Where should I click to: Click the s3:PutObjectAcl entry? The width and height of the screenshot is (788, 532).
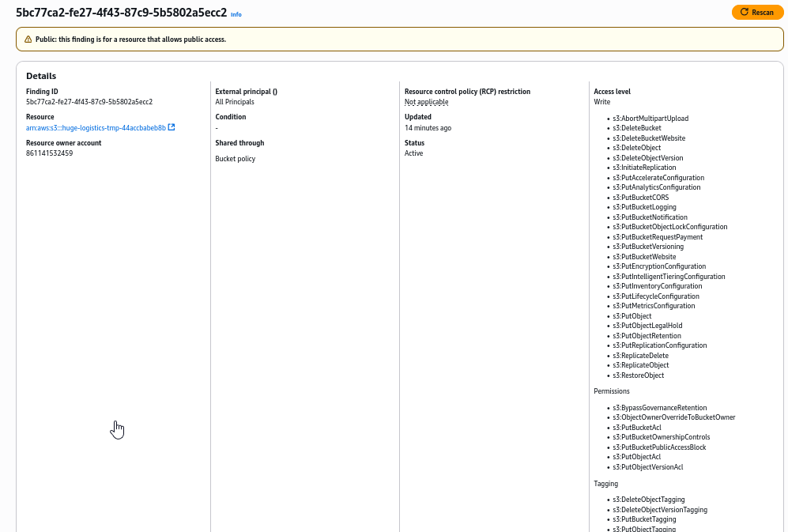637,457
